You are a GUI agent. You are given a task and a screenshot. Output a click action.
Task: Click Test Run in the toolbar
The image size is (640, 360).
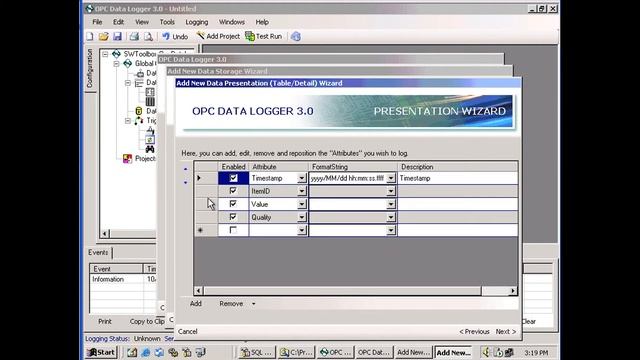pos(264,36)
